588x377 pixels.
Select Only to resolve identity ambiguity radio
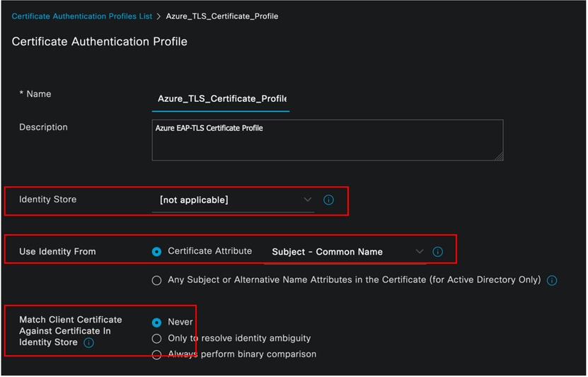click(156, 339)
